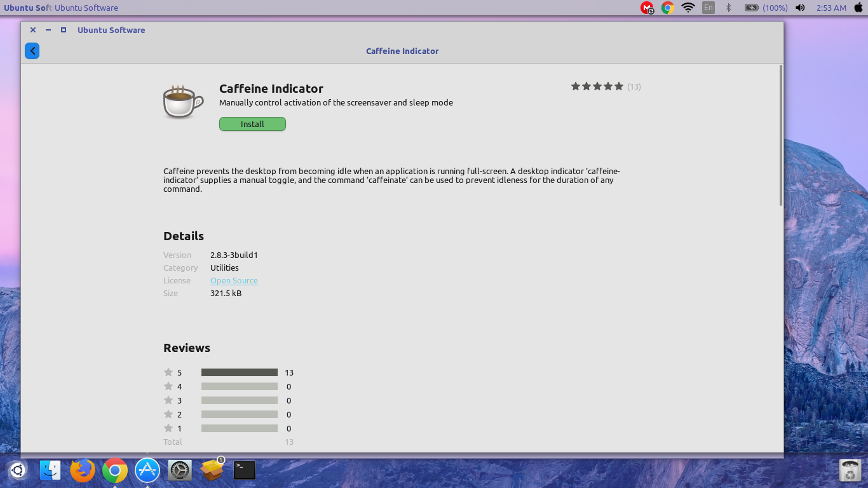Open the Wi-Fi network menu

[688, 8]
